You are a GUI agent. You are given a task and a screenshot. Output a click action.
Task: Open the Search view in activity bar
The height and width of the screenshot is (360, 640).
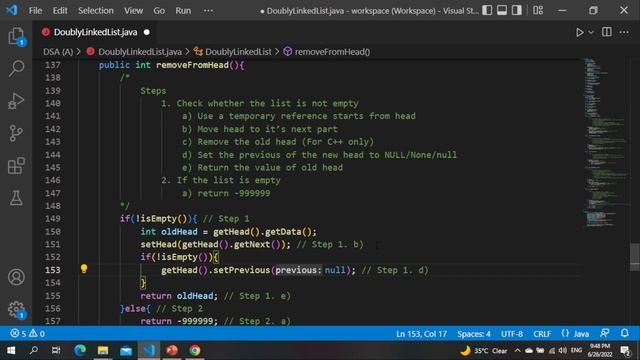16,68
